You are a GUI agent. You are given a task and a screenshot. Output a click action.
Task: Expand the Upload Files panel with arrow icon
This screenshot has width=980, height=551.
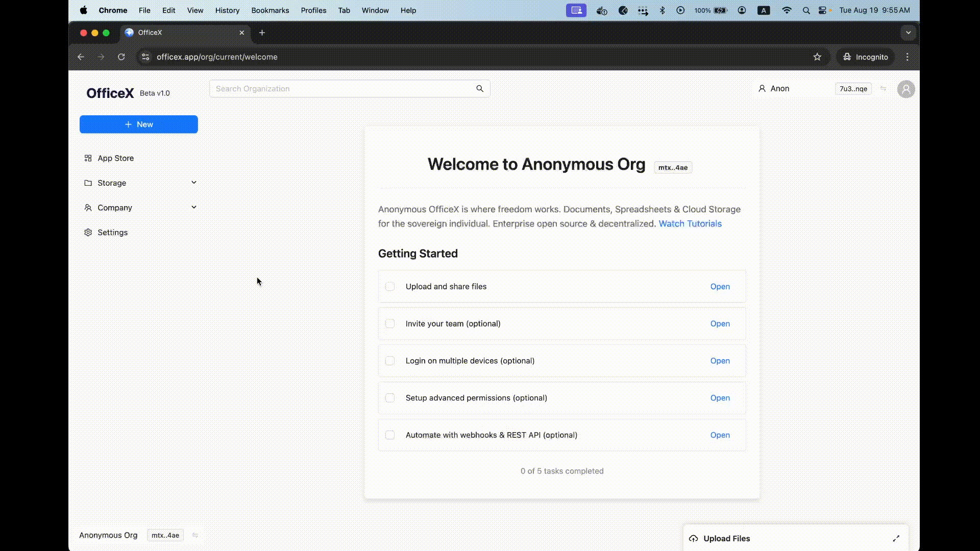[896, 539]
